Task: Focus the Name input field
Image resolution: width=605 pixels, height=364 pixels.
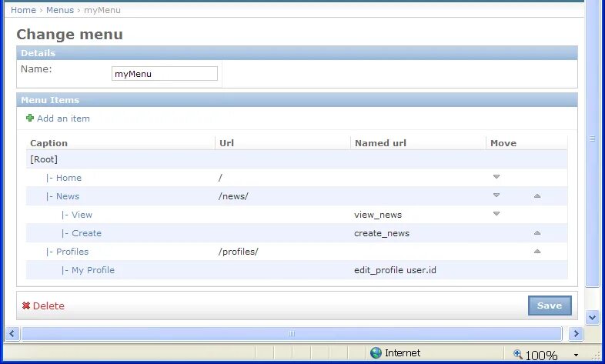Action: [165, 74]
